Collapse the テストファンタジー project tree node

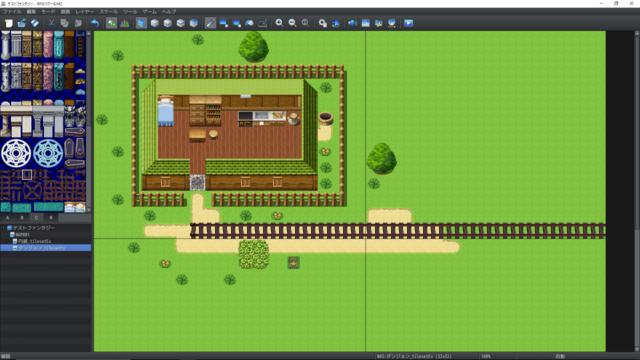click(x=4, y=228)
